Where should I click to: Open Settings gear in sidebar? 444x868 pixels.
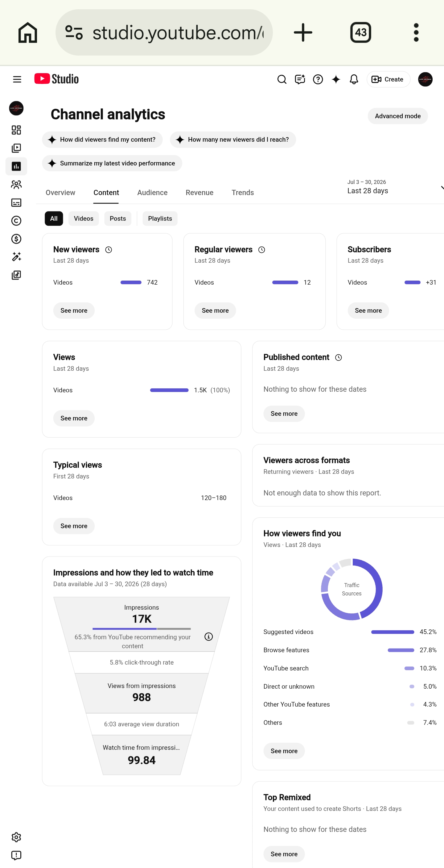[x=16, y=837]
